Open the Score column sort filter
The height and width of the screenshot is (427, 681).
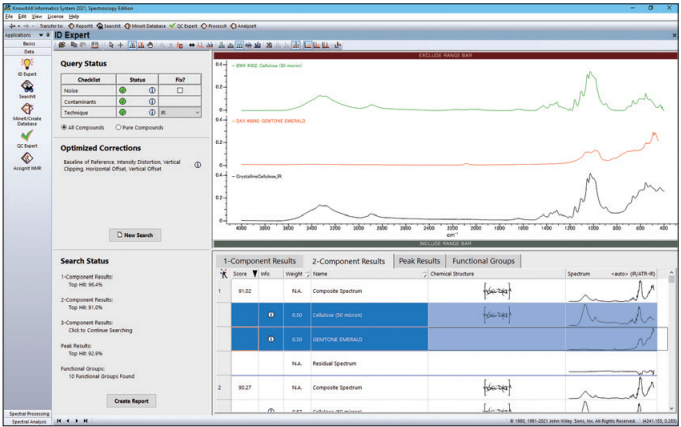254,273
